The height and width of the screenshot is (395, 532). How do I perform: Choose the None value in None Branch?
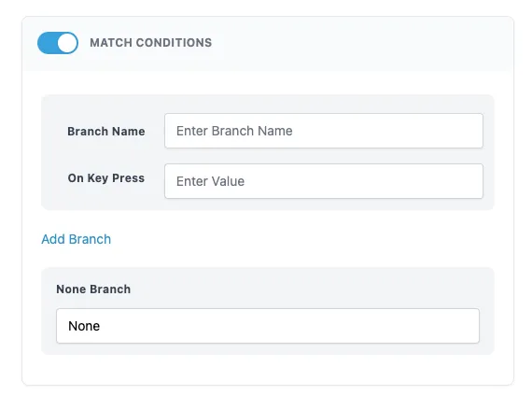[x=84, y=326]
